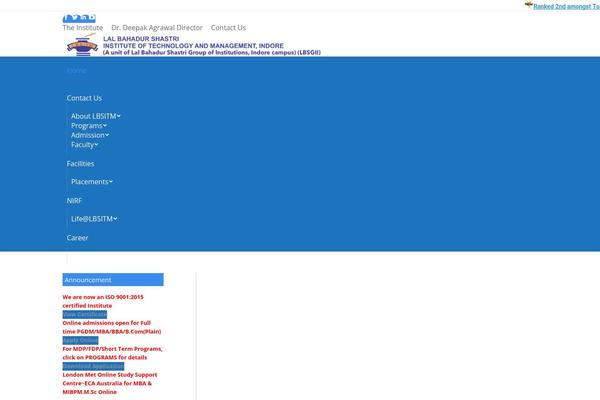Viewport: 600px width, 400px height.
Task: Click the Announcement panel header
Action: pos(113,280)
